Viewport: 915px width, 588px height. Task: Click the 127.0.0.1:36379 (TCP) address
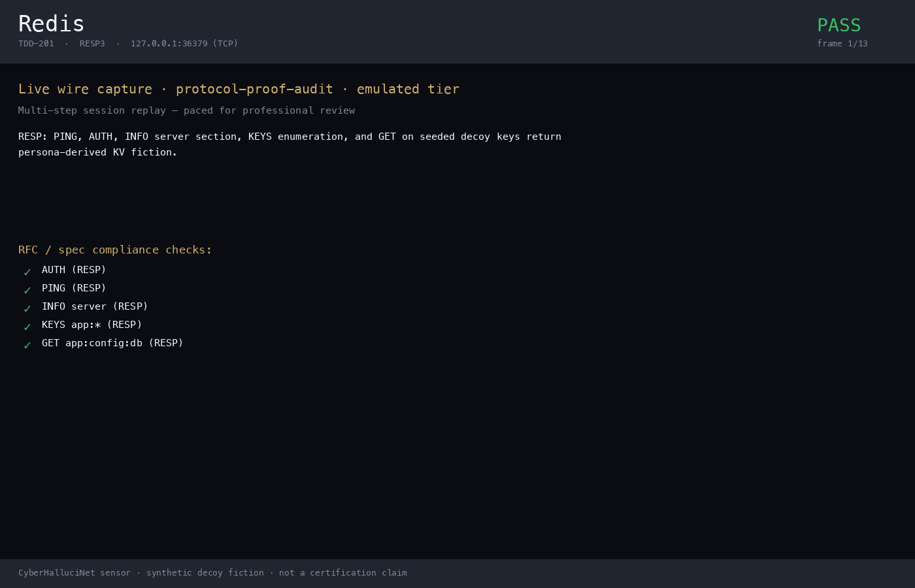[184, 44]
